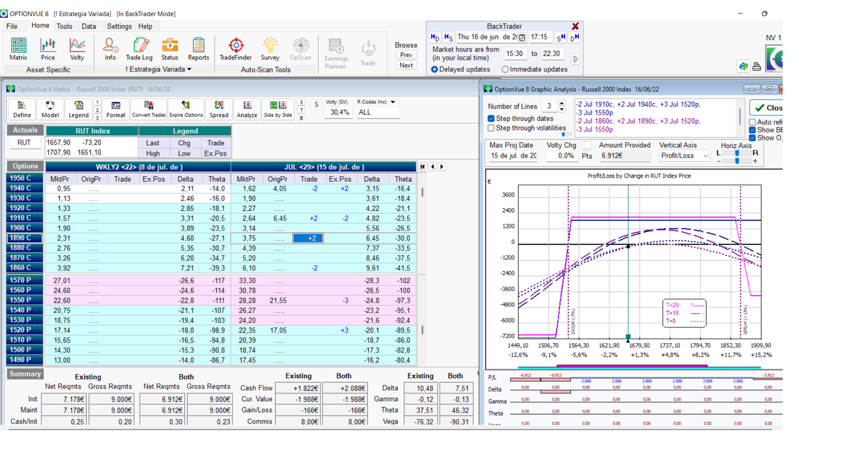
Task: Step forward one day in BackTrader
Action: (575, 38)
